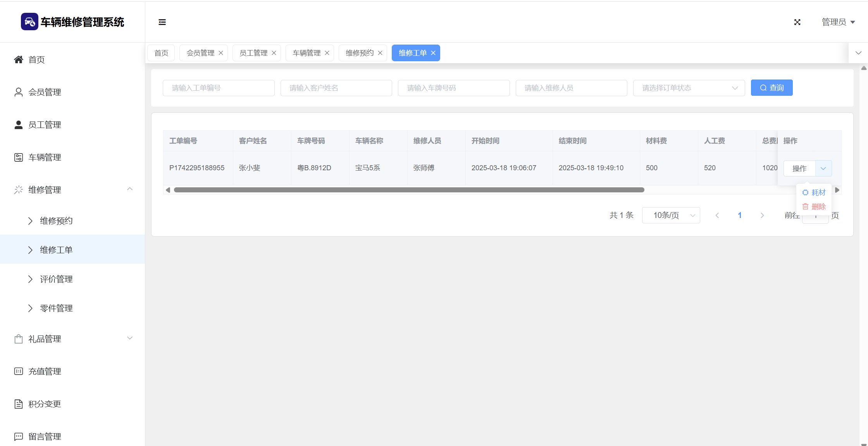Viewport: 868px width, 446px height.
Task: Open the 管理员 user dropdown
Action: 838,22
